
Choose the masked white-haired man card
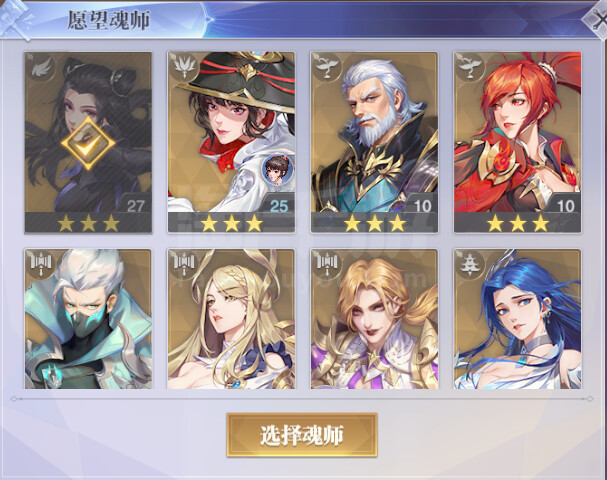[88, 319]
